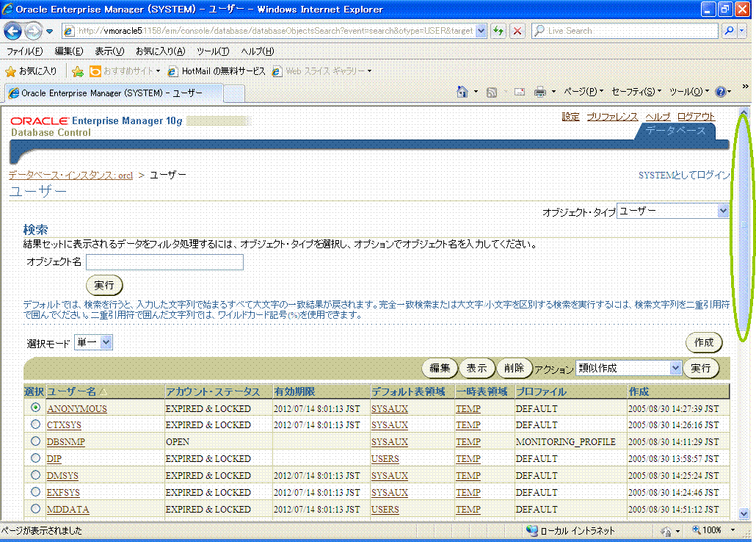Open the セーフティ(S) command menu
Viewport: 756px width, 542px height.
click(x=636, y=92)
